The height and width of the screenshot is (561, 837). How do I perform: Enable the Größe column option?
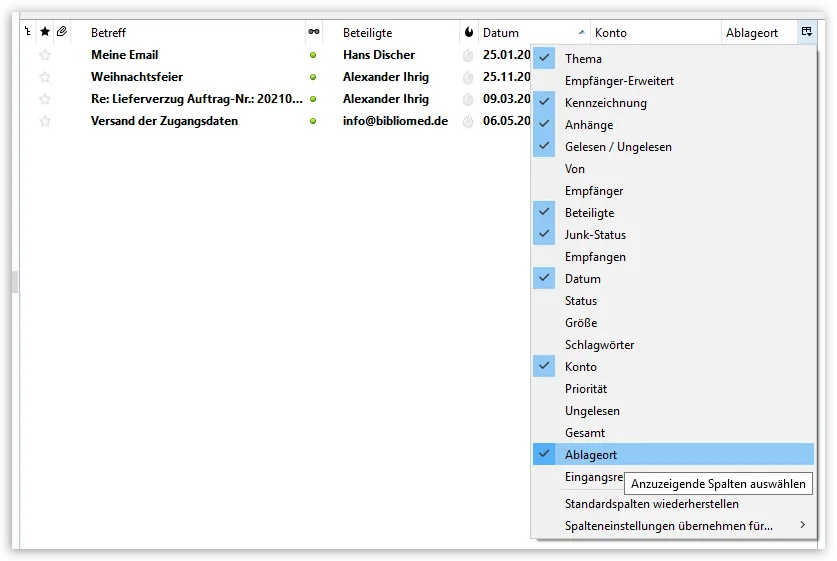673,322
